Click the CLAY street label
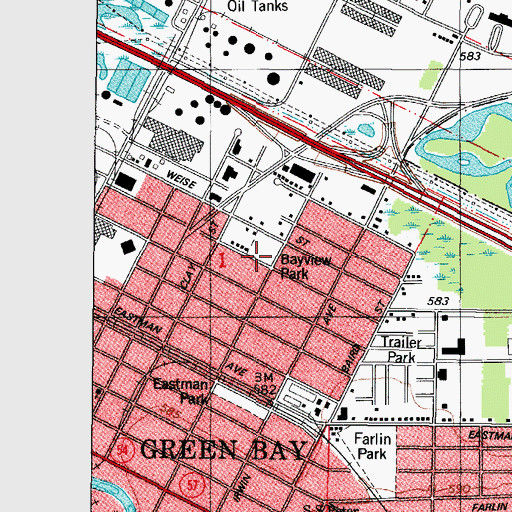The height and width of the screenshot is (512, 512). [189, 276]
